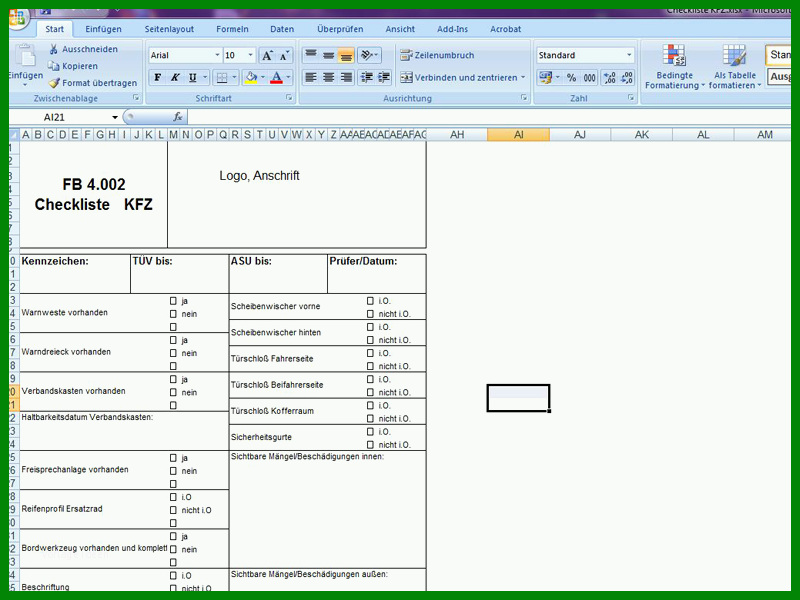This screenshot has height=600, width=800.
Task: Open the Standard number format dropdown
Action: [x=629, y=55]
